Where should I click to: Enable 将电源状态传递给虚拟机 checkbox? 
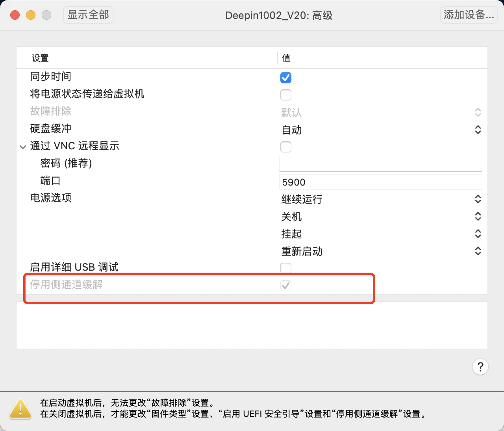click(x=286, y=95)
